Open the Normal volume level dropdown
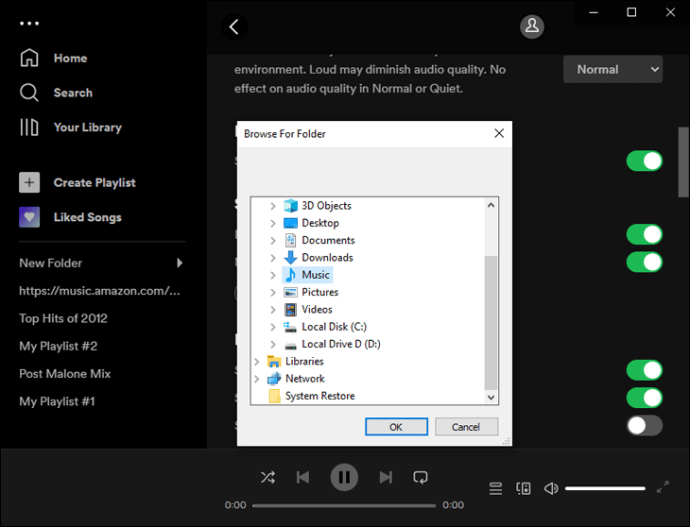 613,70
